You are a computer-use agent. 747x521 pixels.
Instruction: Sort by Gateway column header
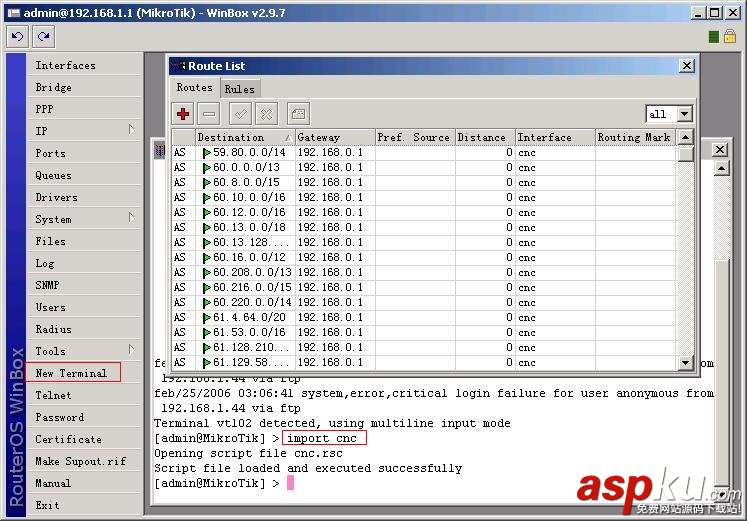[x=335, y=137]
